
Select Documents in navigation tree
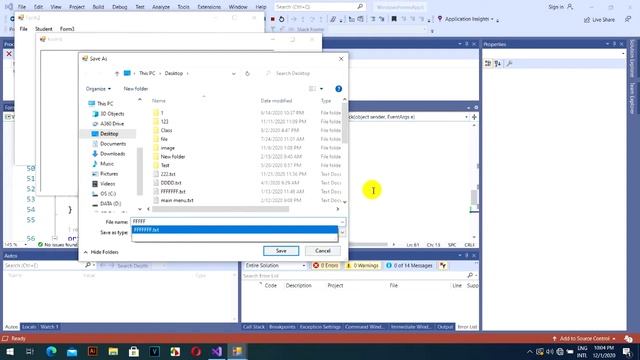pyautogui.click(x=113, y=144)
